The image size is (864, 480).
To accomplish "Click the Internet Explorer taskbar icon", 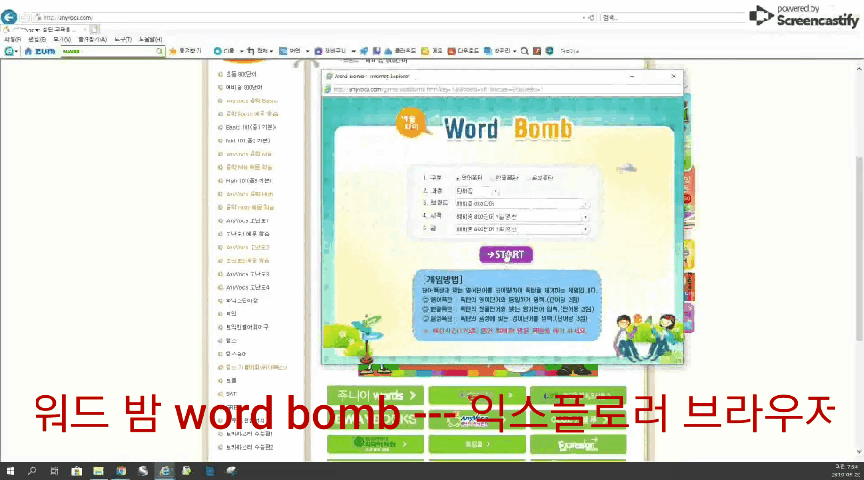I will [165, 471].
